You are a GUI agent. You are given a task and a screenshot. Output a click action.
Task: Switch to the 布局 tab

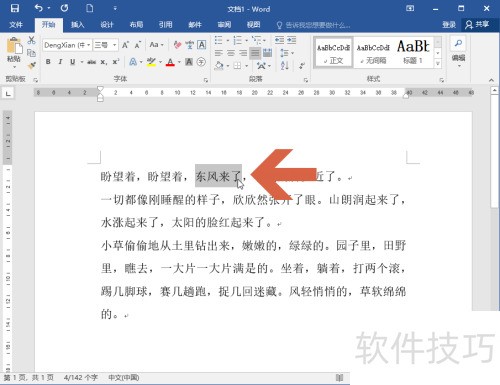136,25
